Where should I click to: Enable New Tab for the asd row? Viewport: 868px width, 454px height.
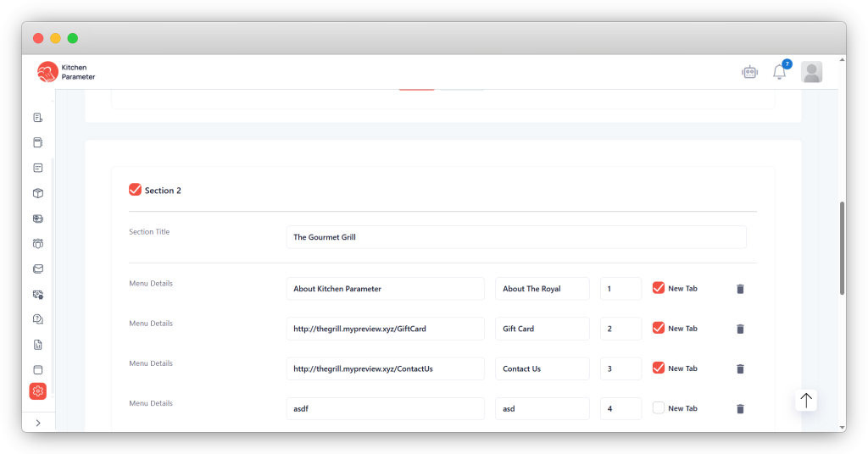[658, 408]
